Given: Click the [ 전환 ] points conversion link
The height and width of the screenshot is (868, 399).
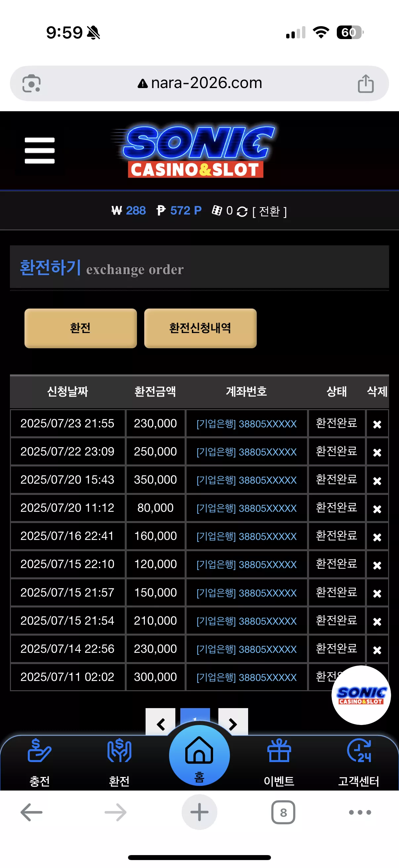Looking at the screenshot, I should point(269,212).
